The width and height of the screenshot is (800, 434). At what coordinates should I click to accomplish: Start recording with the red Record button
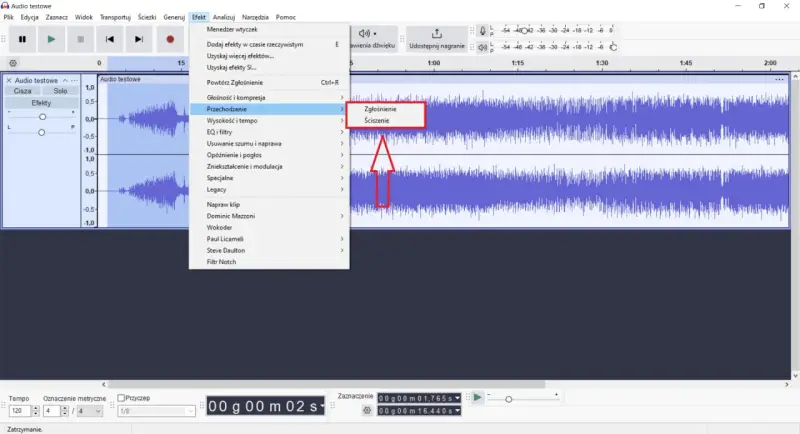coord(170,39)
